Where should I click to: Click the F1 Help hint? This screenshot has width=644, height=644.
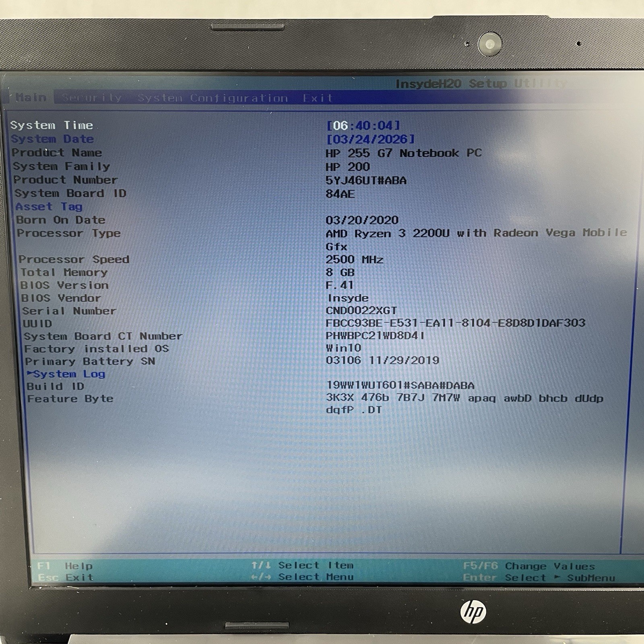64,566
